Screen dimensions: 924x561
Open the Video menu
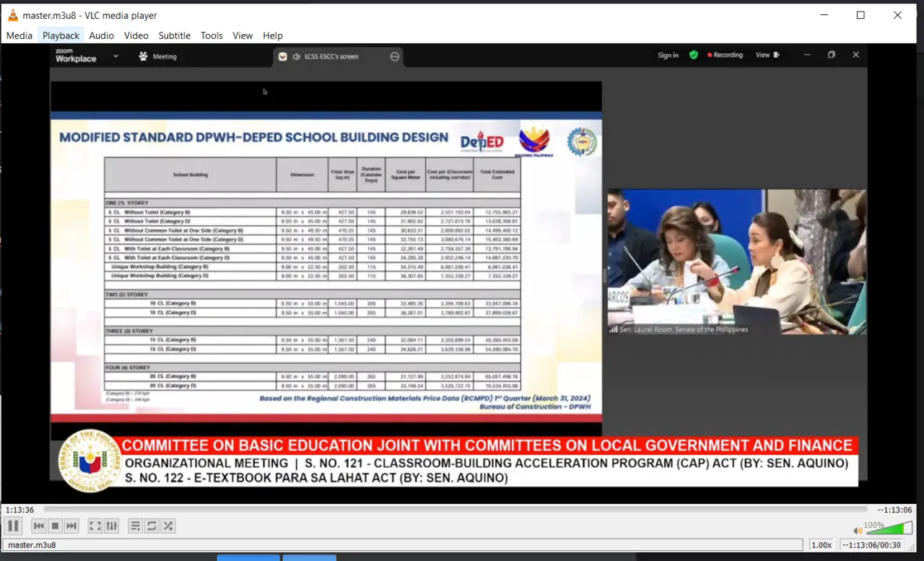[x=136, y=35]
